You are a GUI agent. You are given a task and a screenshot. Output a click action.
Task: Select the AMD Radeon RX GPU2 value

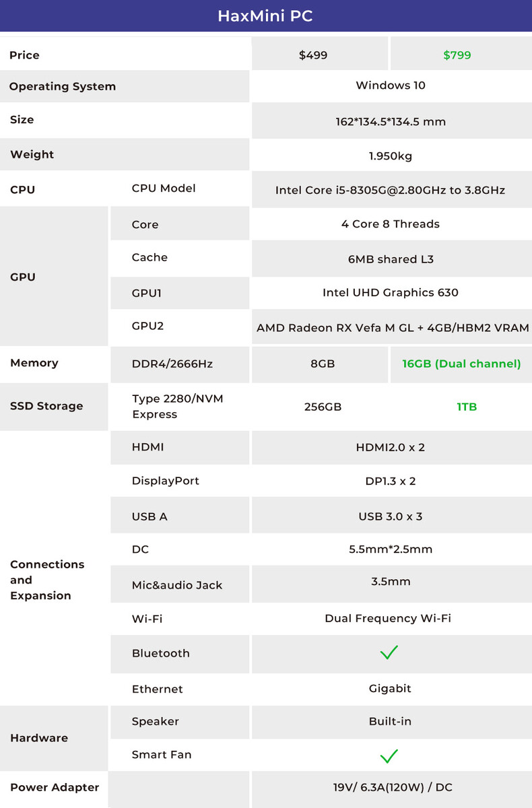tap(393, 328)
